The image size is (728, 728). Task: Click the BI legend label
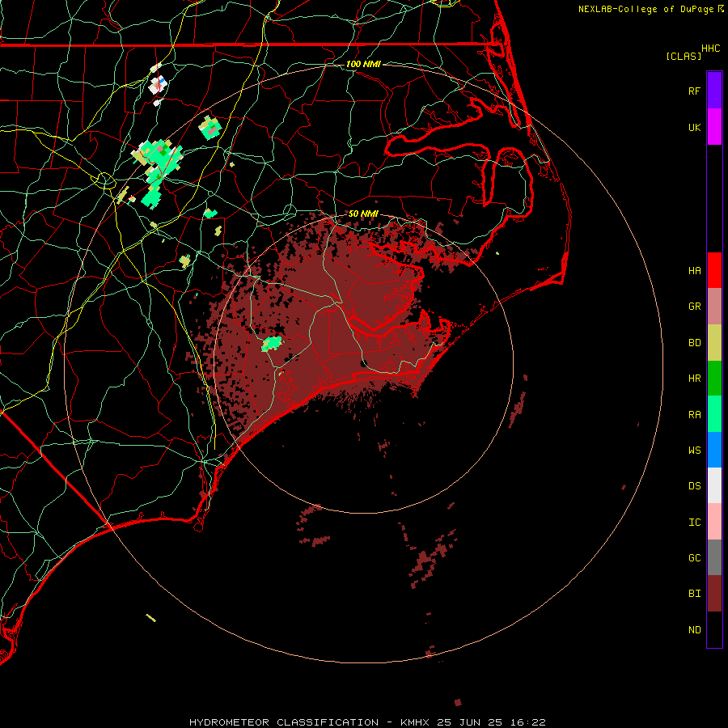694,594
